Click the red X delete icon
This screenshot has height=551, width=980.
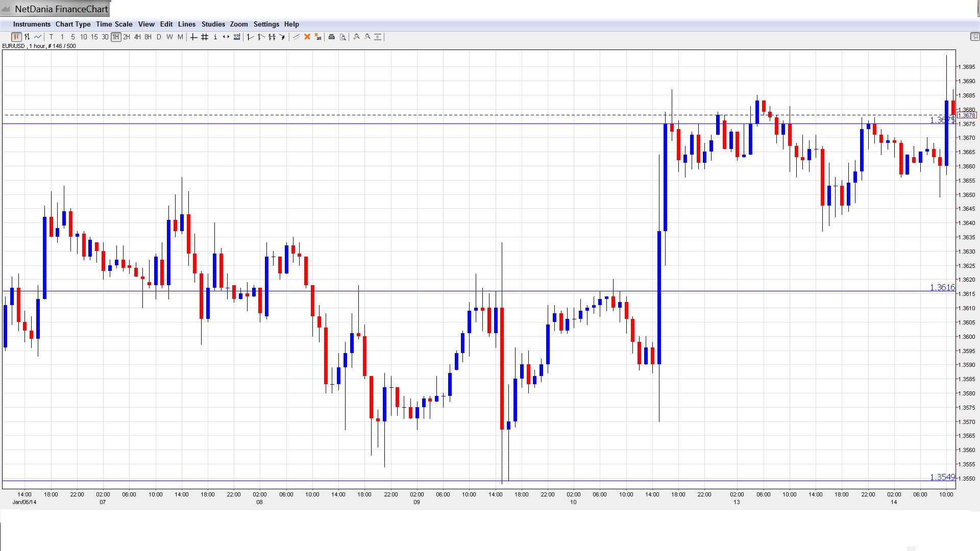pyautogui.click(x=307, y=37)
